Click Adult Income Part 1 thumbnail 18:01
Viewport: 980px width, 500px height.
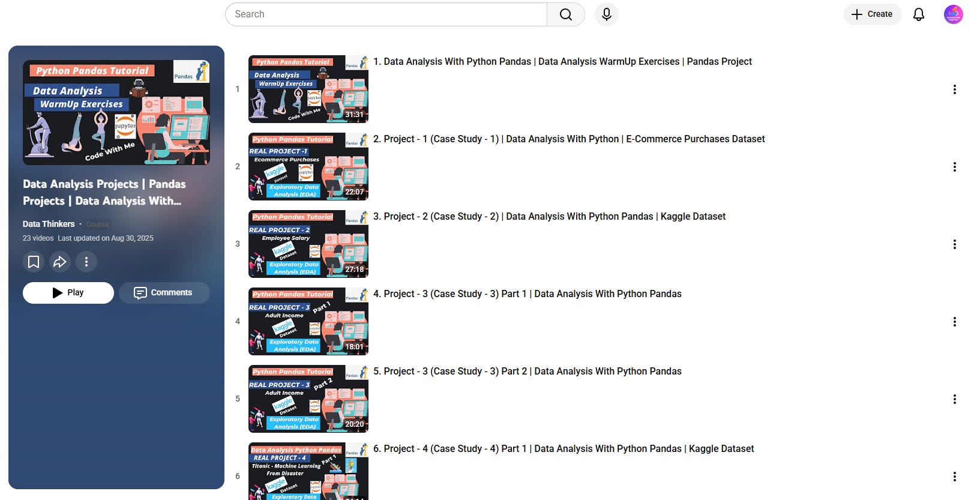[x=308, y=321]
